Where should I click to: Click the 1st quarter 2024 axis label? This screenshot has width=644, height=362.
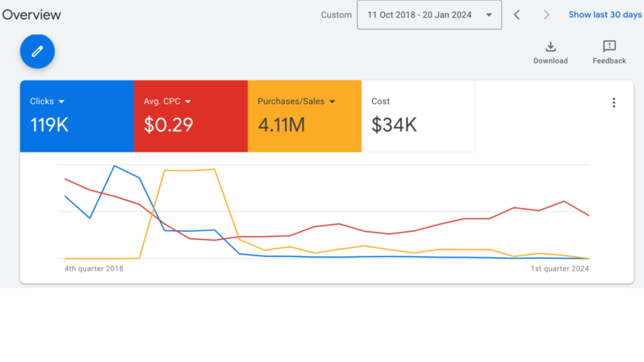point(559,268)
